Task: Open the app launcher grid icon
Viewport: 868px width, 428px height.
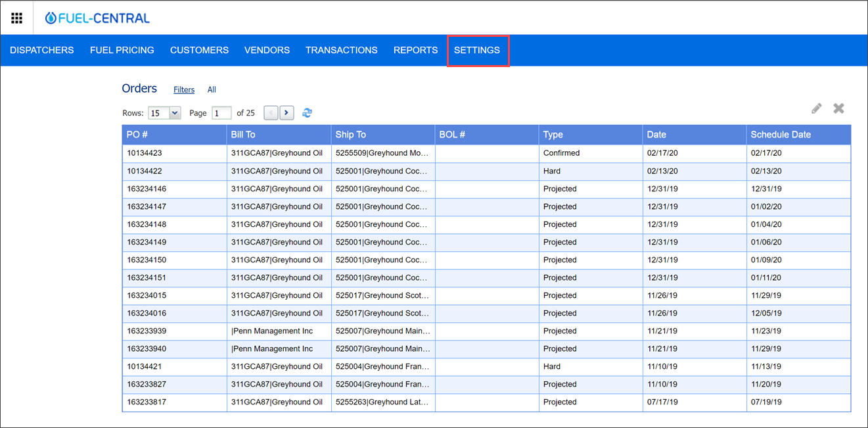Action: pos(17,18)
